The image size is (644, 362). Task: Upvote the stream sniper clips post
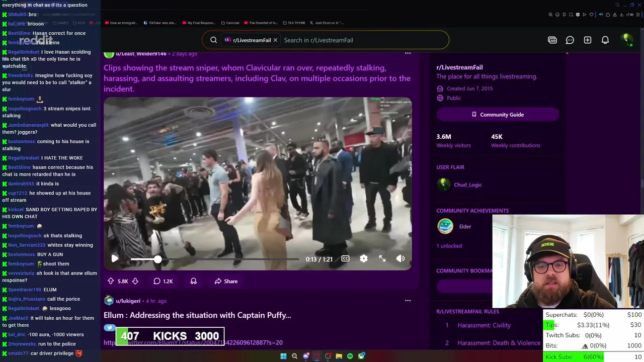coord(111,281)
